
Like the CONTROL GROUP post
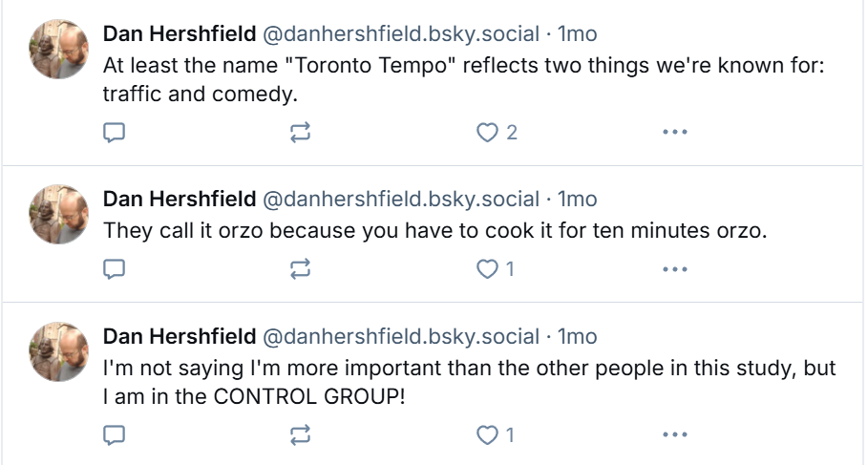tap(488, 435)
